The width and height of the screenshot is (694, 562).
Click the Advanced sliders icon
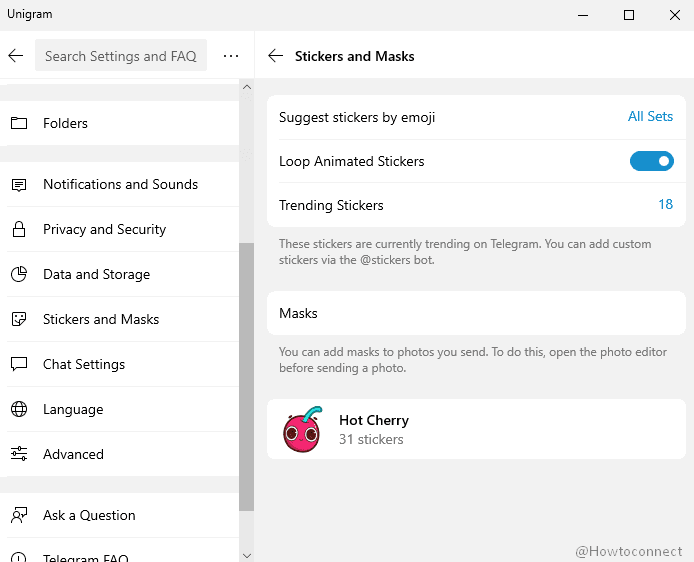pos(19,455)
